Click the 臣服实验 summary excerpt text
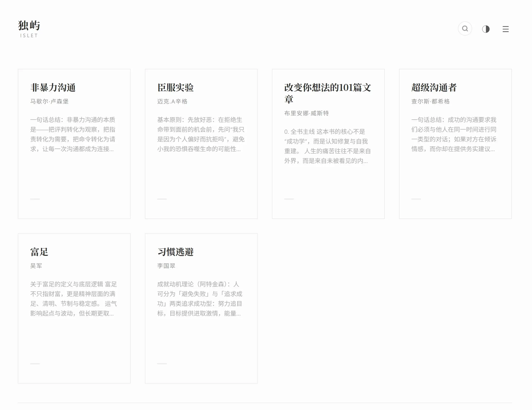 tap(201, 134)
